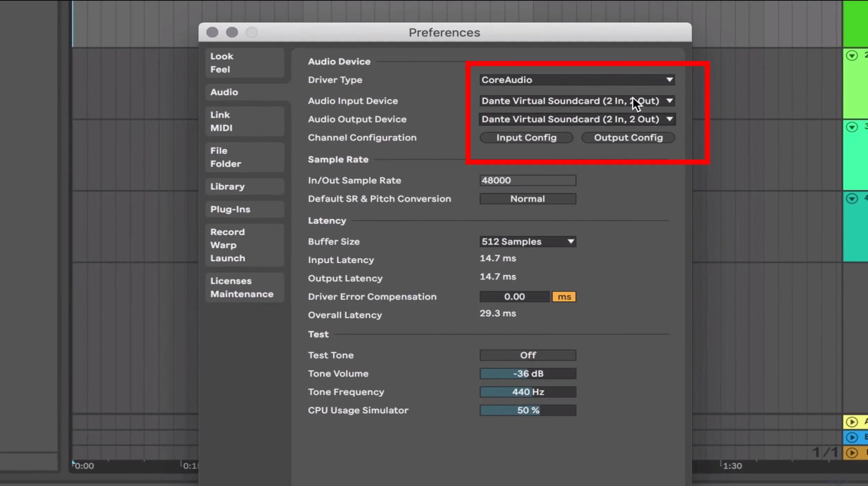The width and height of the screenshot is (868, 486).
Task: Open the Link MIDI preferences tab
Action: tap(245, 121)
